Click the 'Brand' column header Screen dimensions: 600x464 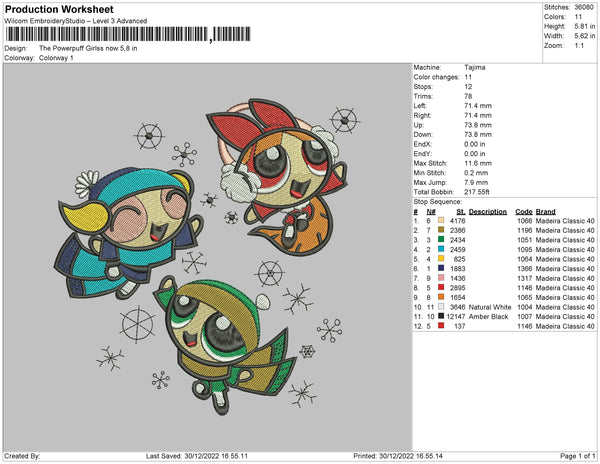546,212
